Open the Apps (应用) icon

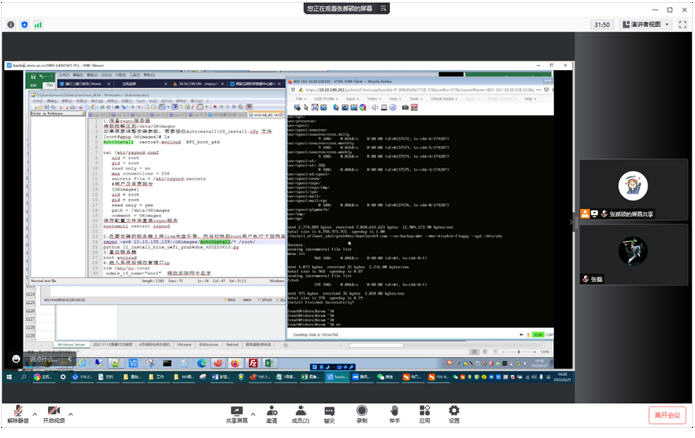(x=423, y=412)
